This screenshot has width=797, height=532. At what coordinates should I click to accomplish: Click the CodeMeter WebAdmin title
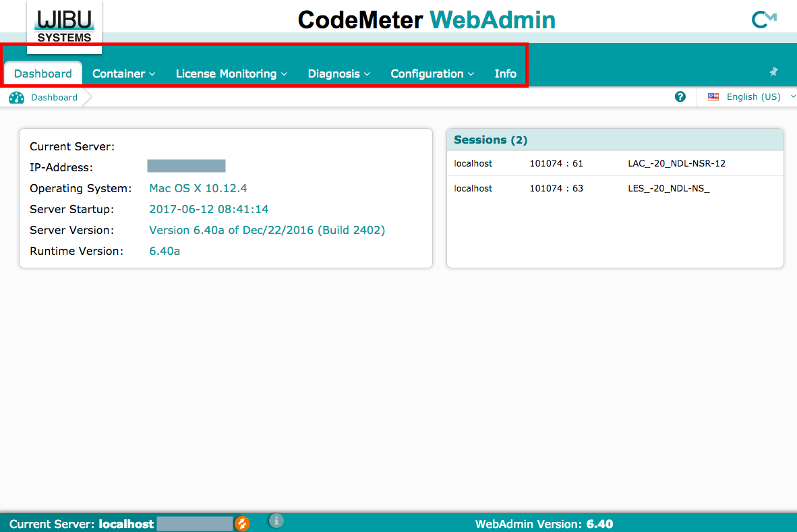pos(426,20)
